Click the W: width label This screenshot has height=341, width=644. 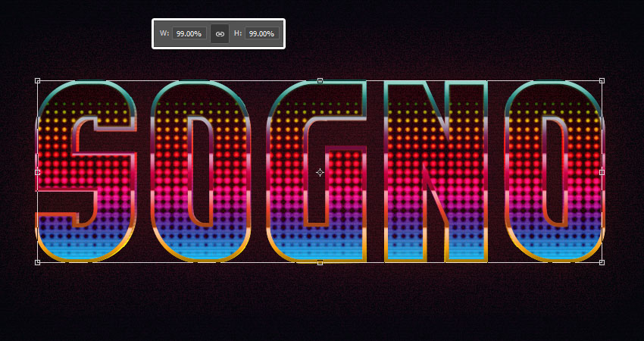click(164, 33)
